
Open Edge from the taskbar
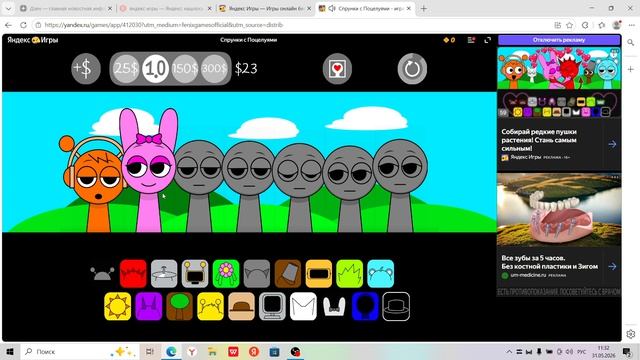click(171, 351)
